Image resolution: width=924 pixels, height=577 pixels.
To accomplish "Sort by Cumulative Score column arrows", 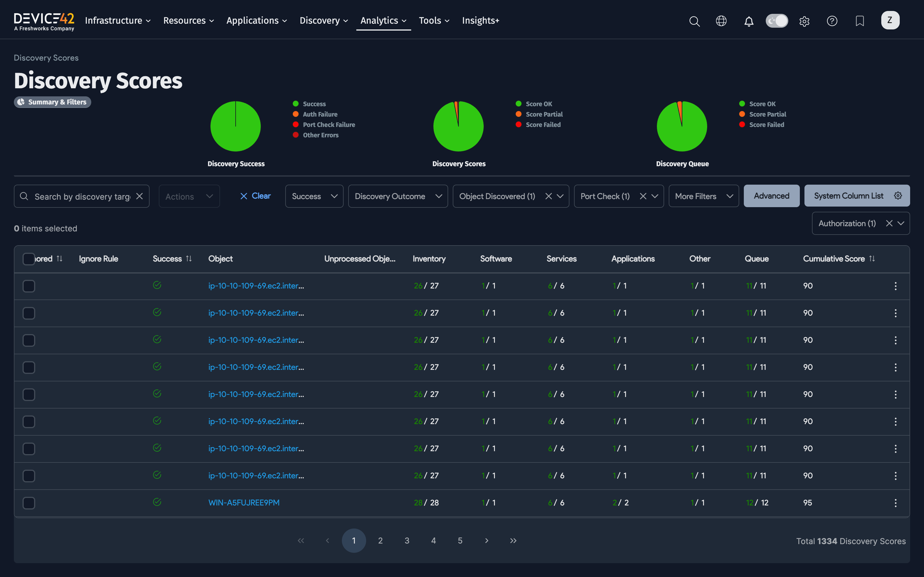I will pyautogui.click(x=872, y=259).
